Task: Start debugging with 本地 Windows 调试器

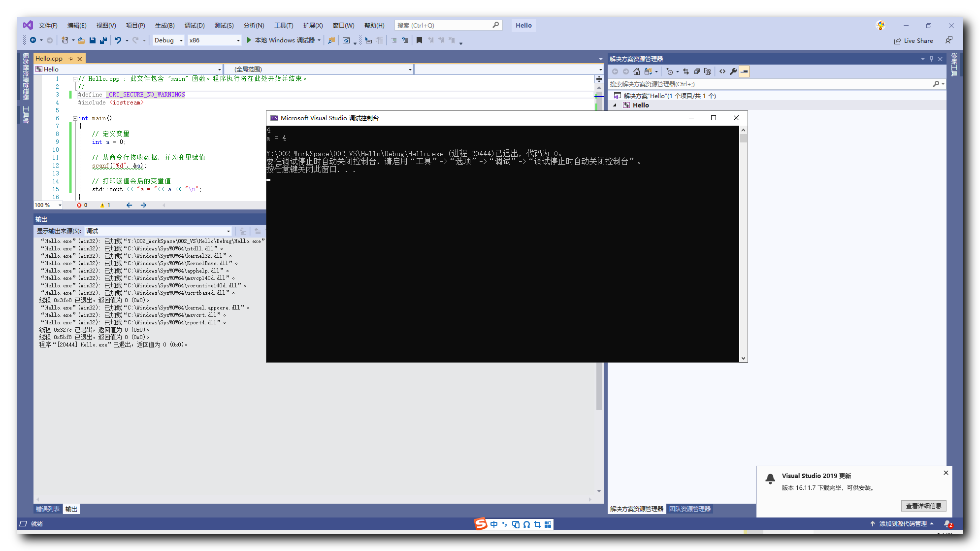Action: coord(286,40)
